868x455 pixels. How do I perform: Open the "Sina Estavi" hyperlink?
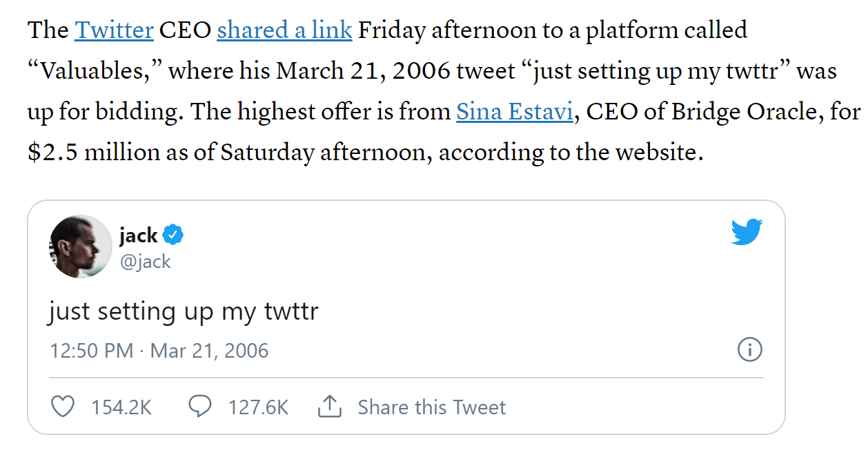(514, 112)
